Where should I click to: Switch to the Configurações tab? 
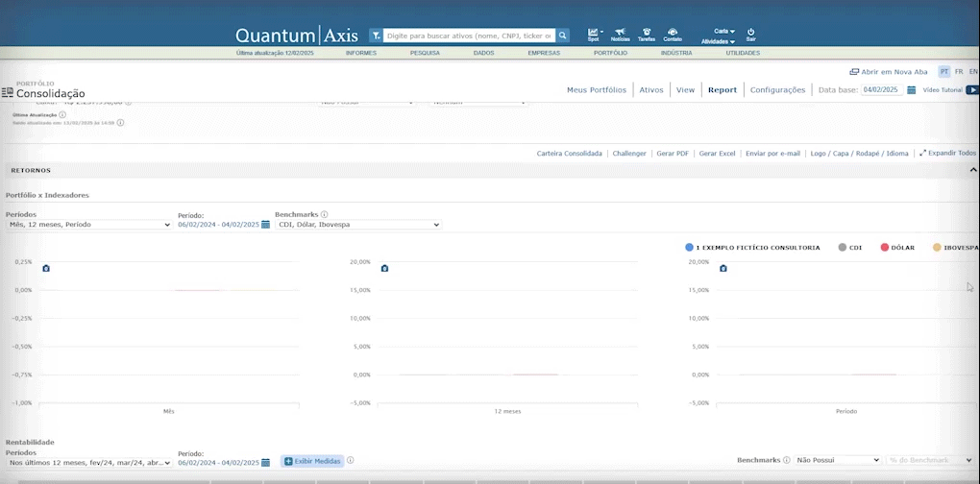tap(777, 89)
